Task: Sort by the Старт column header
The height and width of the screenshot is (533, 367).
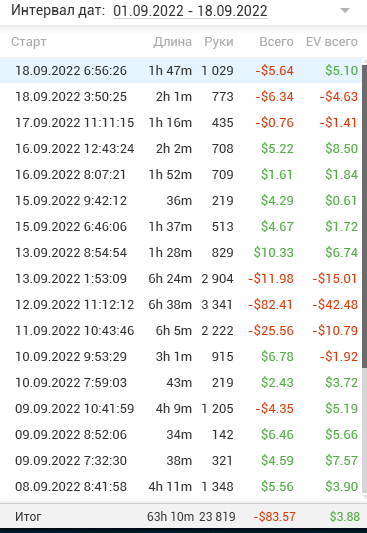Action: [x=29, y=42]
